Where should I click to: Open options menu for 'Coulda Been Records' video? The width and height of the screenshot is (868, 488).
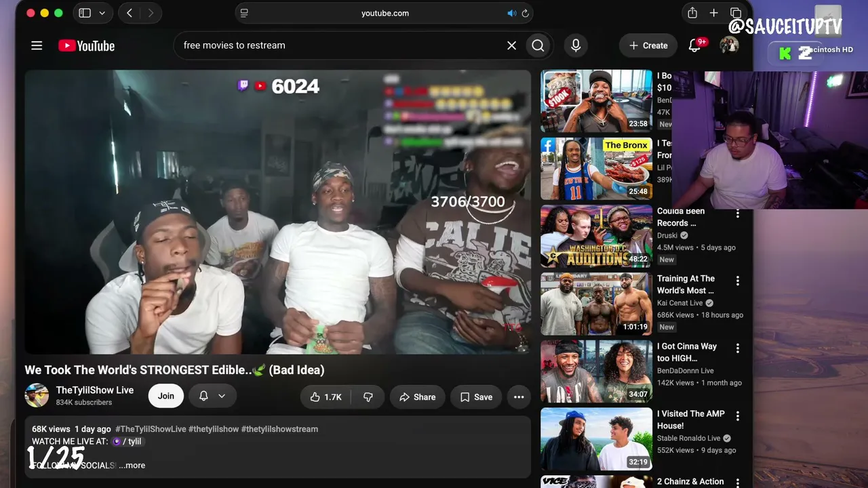738,214
